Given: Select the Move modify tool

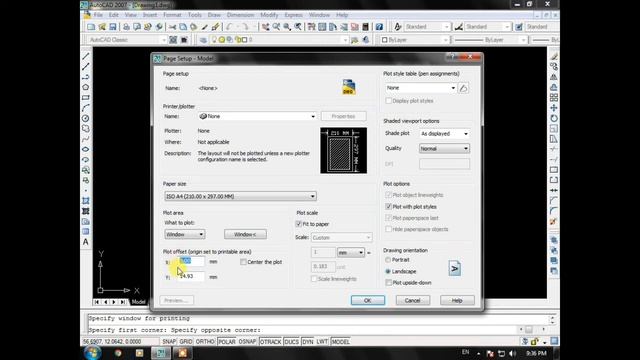Looking at the screenshot, I should pyautogui.click(x=554, y=108).
